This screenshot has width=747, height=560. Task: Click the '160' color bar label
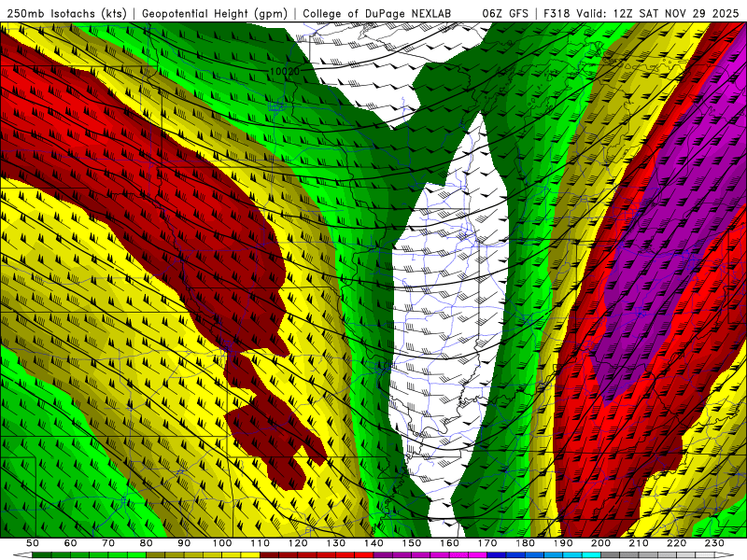449,543
